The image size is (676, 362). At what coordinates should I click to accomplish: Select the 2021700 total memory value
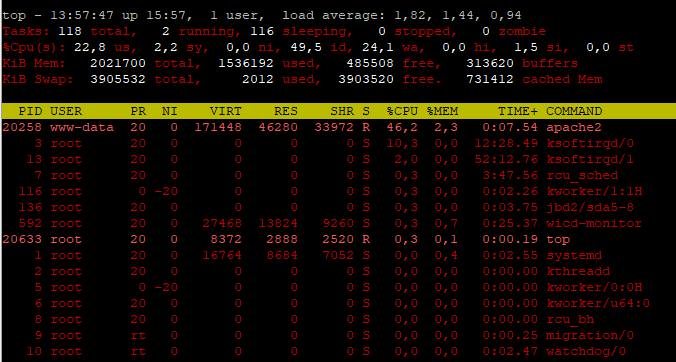[118, 63]
